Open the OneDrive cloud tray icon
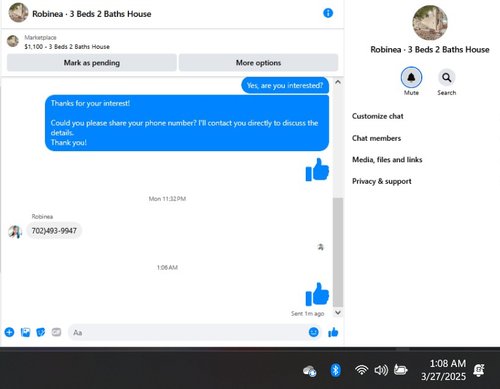The width and height of the screenshot is (500, 389). click(310, 371)
